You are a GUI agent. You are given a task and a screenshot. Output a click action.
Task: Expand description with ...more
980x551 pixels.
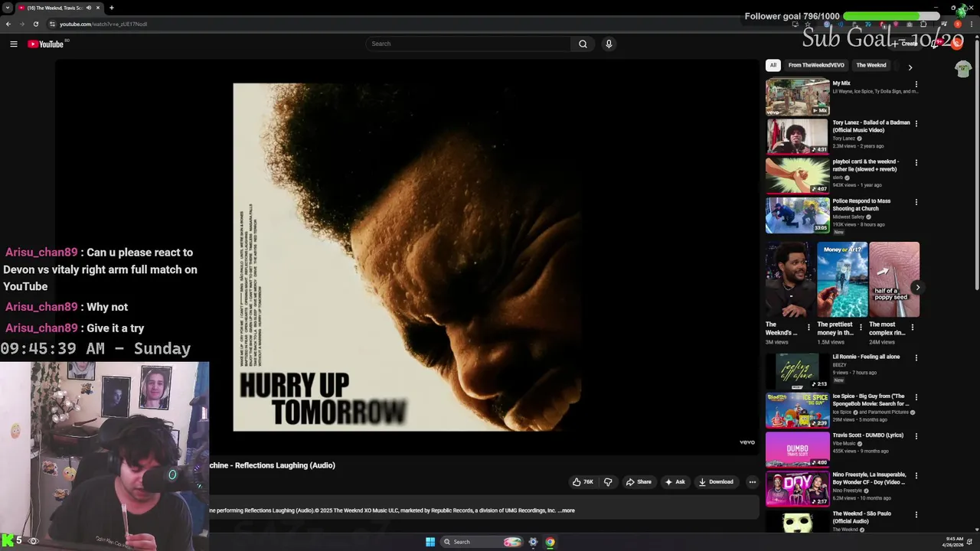tap(567, 510)
